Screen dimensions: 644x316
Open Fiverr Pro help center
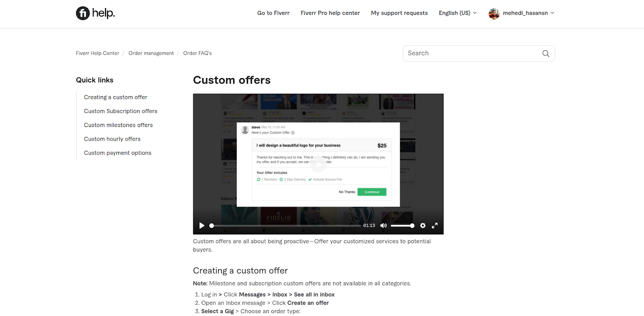pyautogui.click(x=330, y=13)
